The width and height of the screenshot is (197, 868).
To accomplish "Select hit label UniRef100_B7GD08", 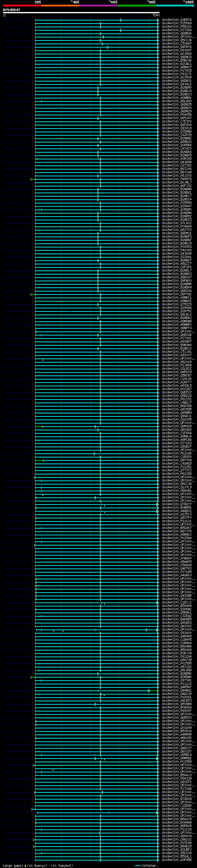I will (x=176, y=799).
